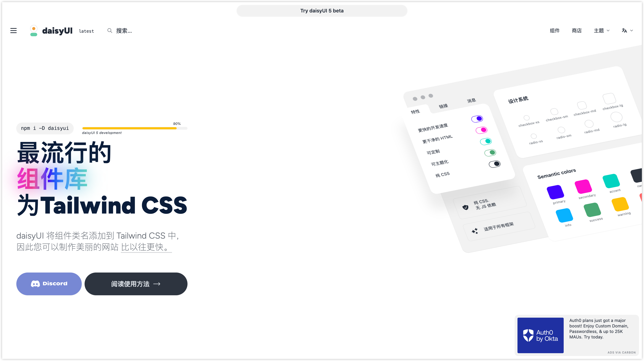
Task: Click the language selector globe icon
Action: 624,31
